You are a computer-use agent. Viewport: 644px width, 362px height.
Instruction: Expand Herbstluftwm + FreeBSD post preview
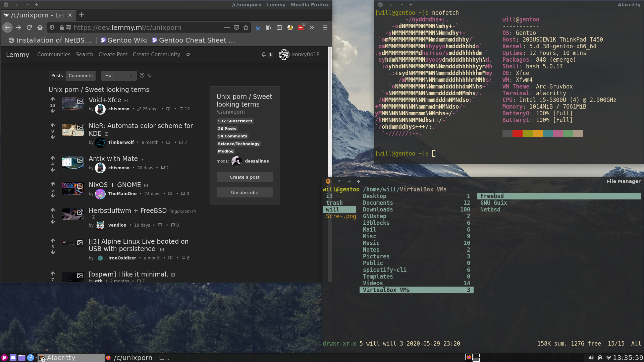pyautogui.click(x=94, y=217)
